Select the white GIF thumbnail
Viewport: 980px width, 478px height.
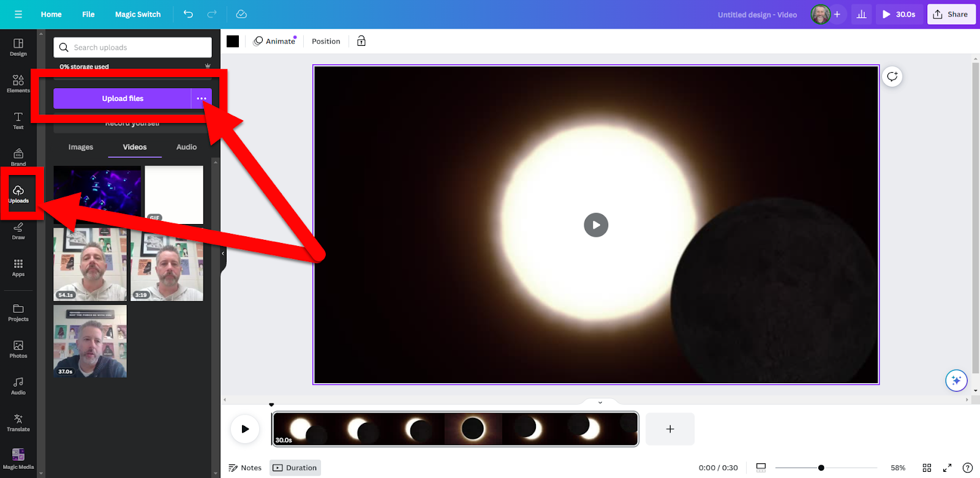pos(174,195)
